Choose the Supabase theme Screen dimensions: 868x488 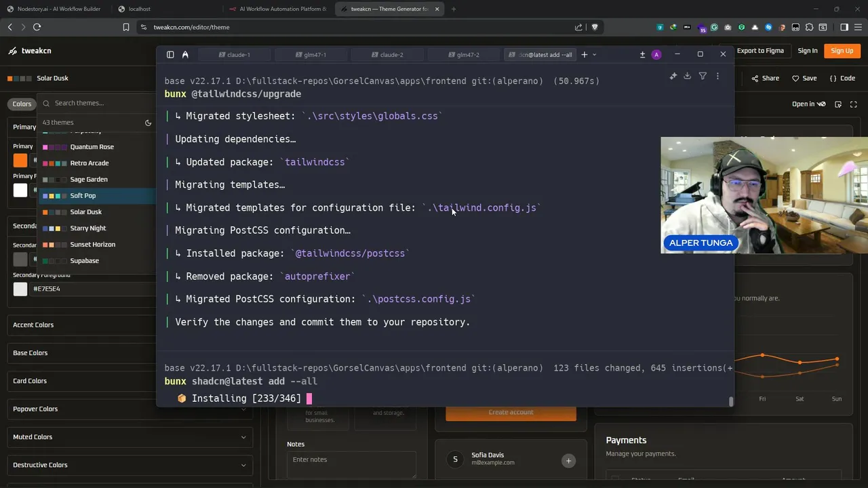pyautogui.click(x=96, y=260)
